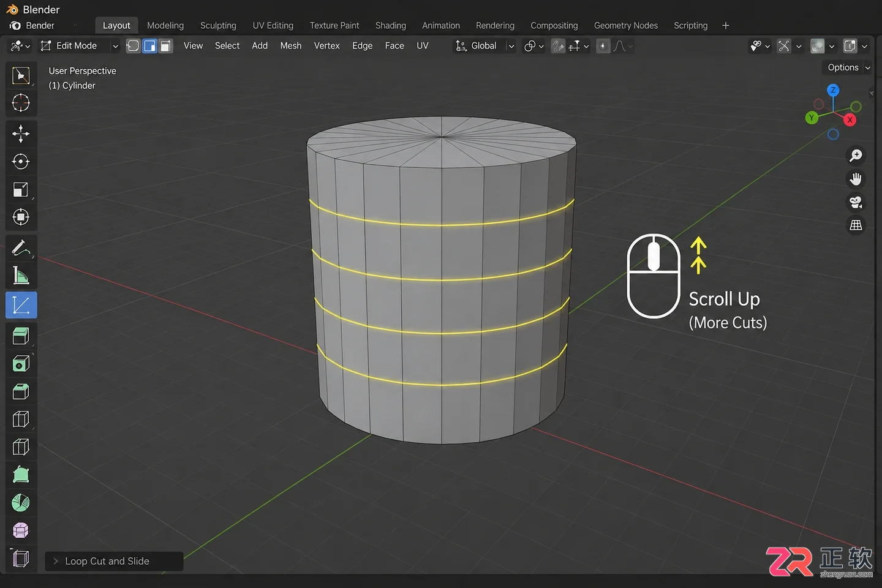Select the Select Box tool
Image resolution: width=882 pixels, height=588 pixels.
21,75
